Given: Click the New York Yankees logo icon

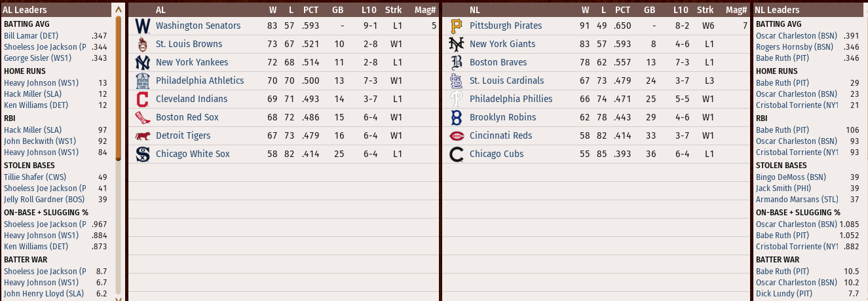Looking at the screenshot, I should [142, 63].
